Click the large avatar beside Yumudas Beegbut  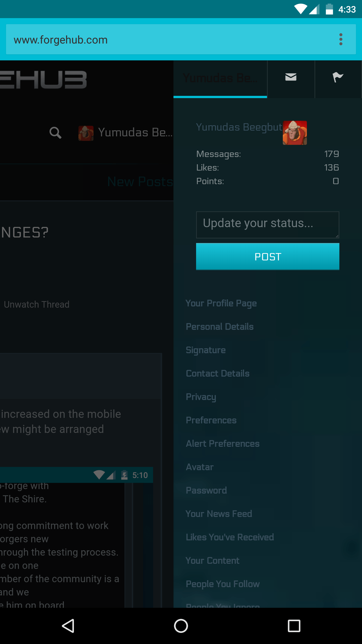point(295,133)
